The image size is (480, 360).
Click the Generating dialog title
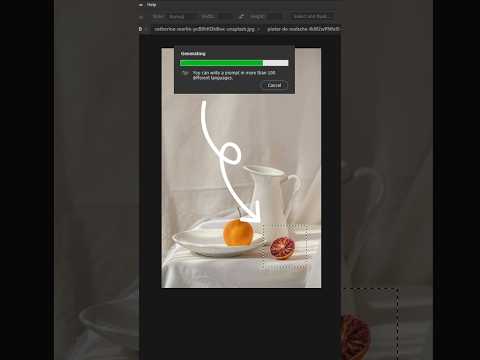coord(193,53)
